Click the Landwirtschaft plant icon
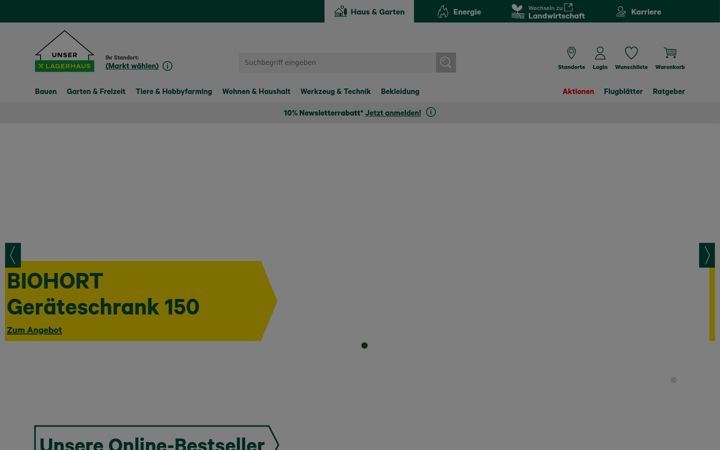The image size is (720, 450). (518, 11)
